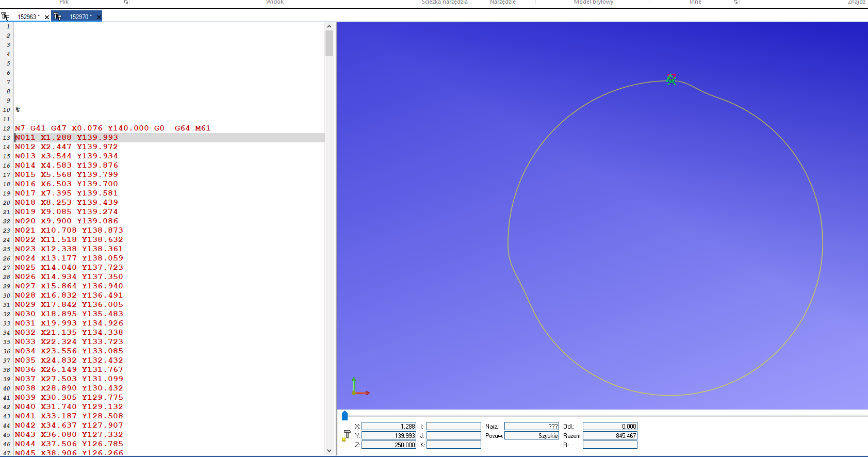Open the Plik group dialog launcher

(126, 2)
